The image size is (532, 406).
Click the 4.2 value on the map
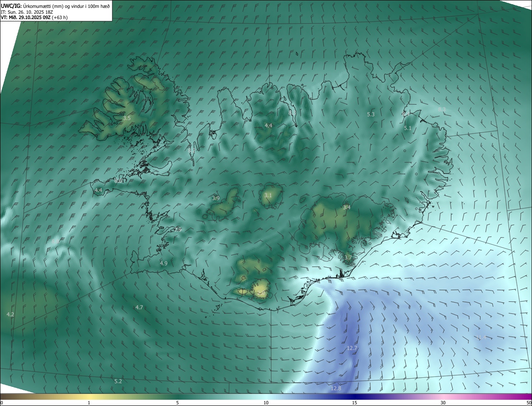click(10, 315)
